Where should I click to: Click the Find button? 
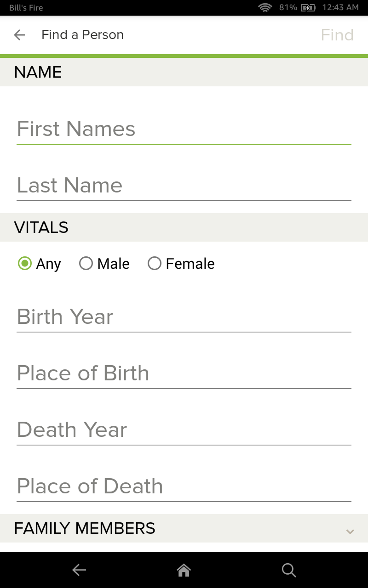coord(337,35)
